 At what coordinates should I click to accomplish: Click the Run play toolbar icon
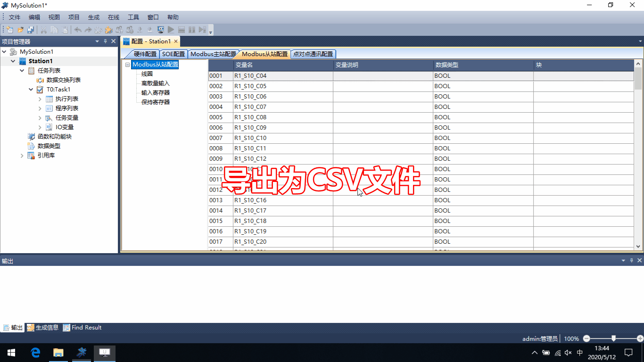171,30
